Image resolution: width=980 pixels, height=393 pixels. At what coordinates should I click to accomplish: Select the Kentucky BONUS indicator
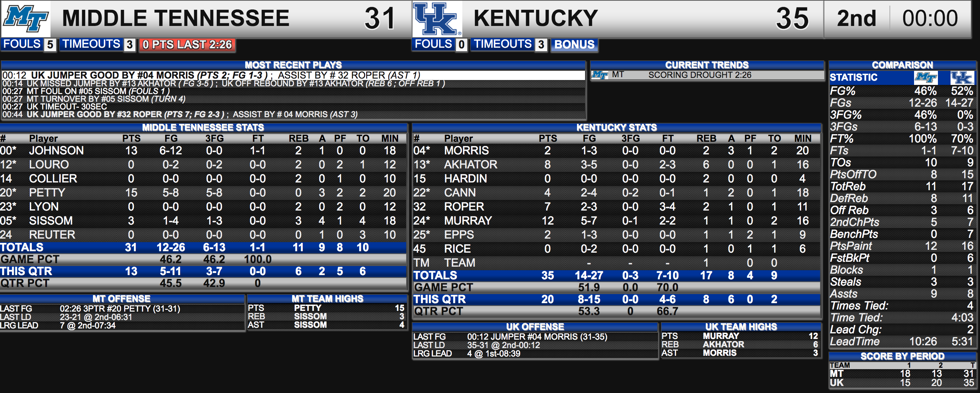[x=574, y=45]
